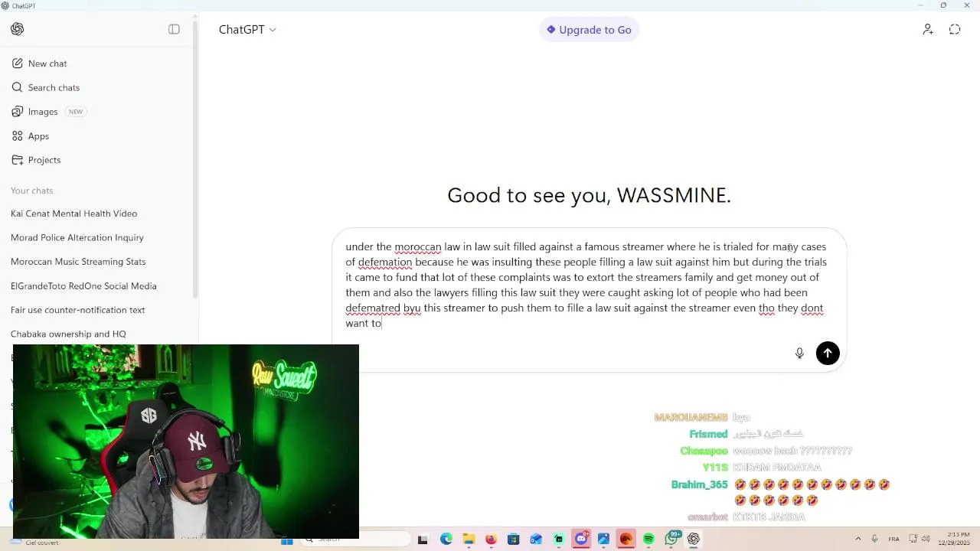The width and height of the screenshot is (980, 551).
Task: Click the Projects folder icon
Action: 18,160
